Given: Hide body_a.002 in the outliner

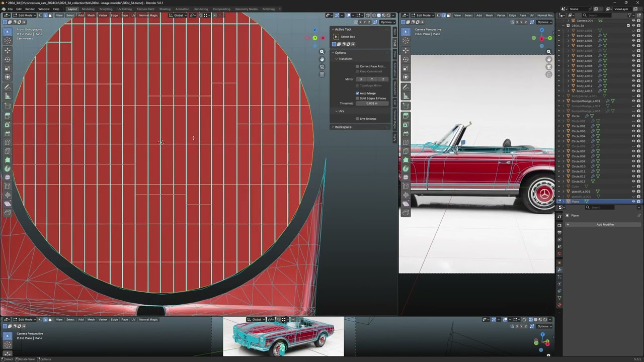Looking at the screenshot, I should coord(633,36).
